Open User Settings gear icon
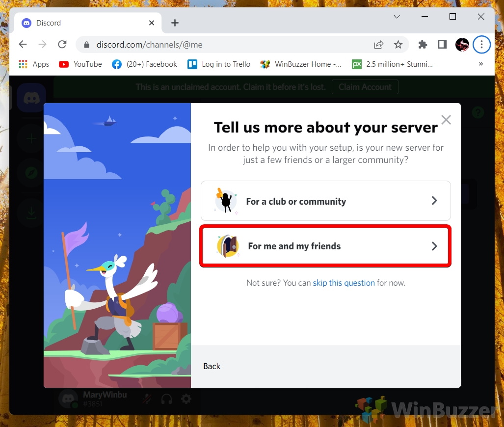The width and height of the screenshot is (504, 427). coord(186,399)
